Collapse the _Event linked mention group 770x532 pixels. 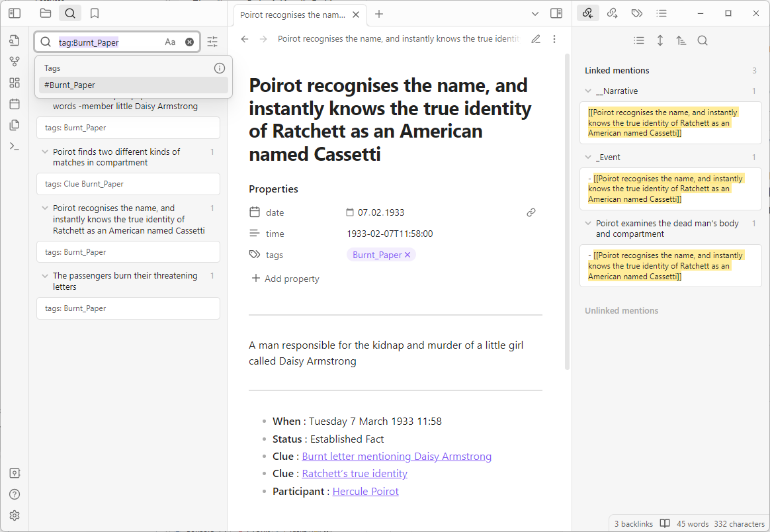click(588, 157)
